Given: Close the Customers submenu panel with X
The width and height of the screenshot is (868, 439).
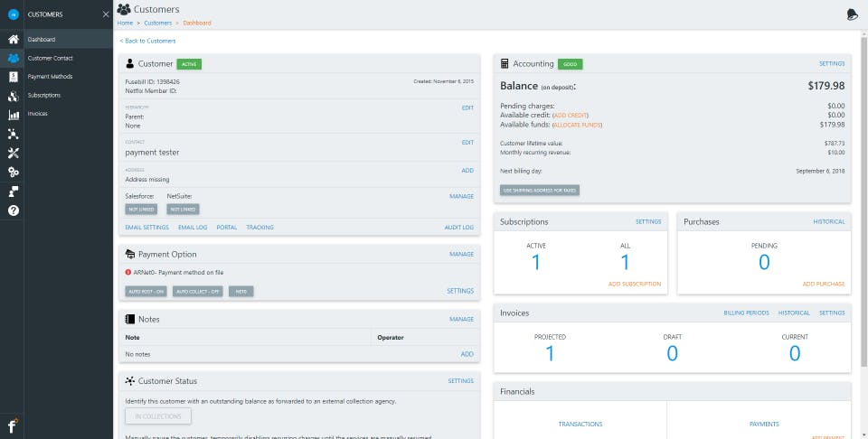Looking at the screenshot, I should pos(106,14).
